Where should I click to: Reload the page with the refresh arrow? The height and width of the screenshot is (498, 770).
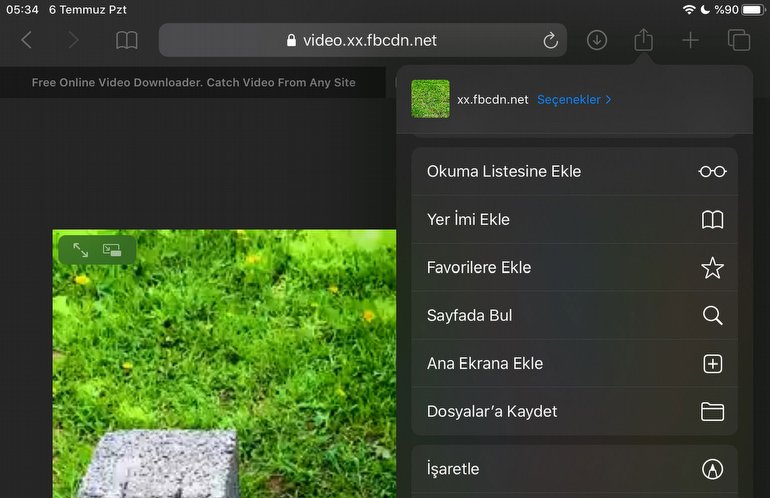pyautogui.click(x=550, y=40)
